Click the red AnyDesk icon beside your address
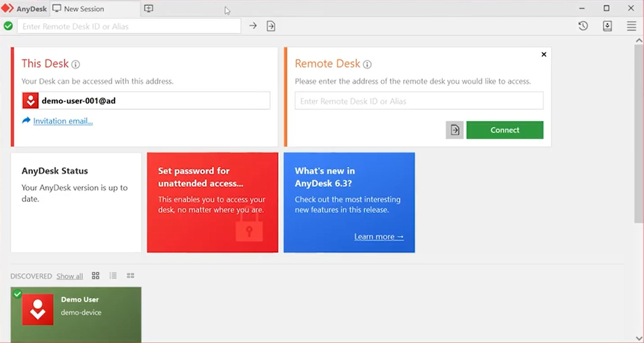This screenshot has height=343, width=644. (31, 101)
